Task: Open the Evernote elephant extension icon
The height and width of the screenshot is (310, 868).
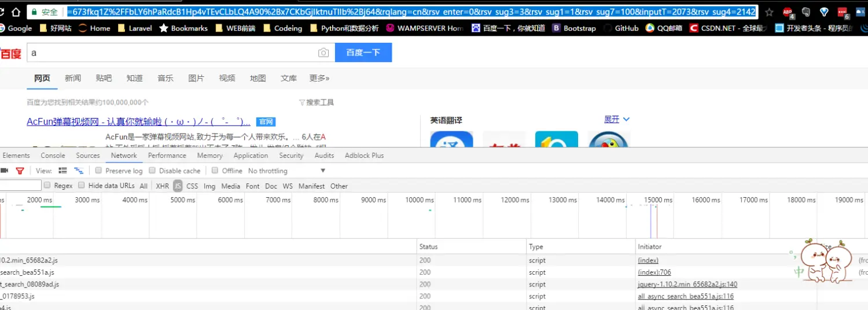Action: [x=806, y=12]
